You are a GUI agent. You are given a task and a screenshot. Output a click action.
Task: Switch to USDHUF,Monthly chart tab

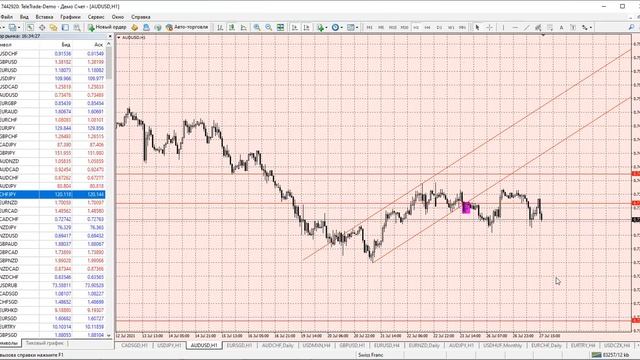(x=502, y=345)
